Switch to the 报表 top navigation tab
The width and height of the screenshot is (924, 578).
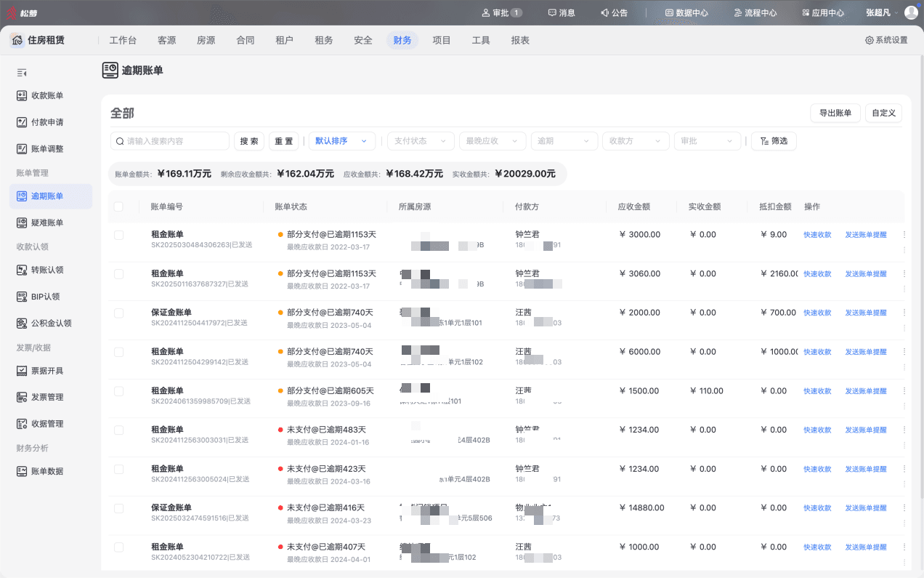[520, 41]
